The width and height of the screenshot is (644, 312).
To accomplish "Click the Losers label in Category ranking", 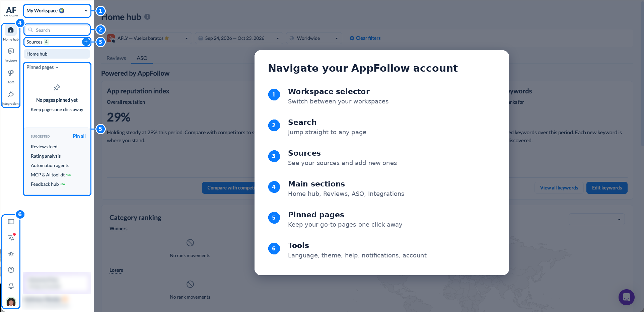I will pos(116,270).
